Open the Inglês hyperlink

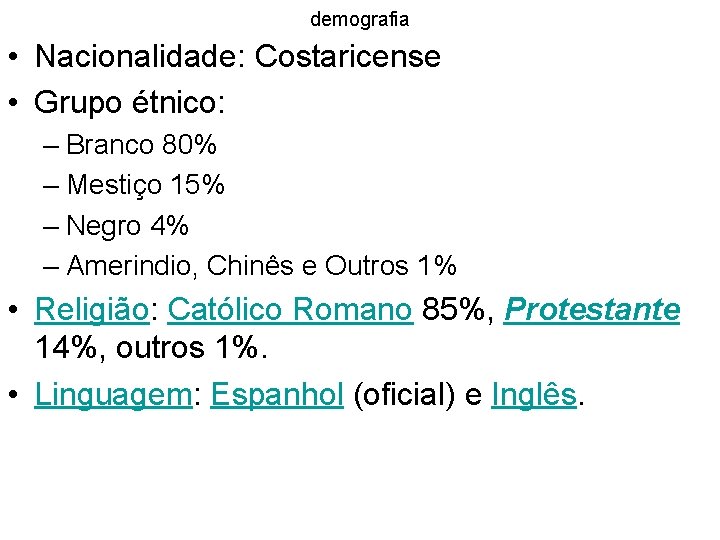point(534,394)
